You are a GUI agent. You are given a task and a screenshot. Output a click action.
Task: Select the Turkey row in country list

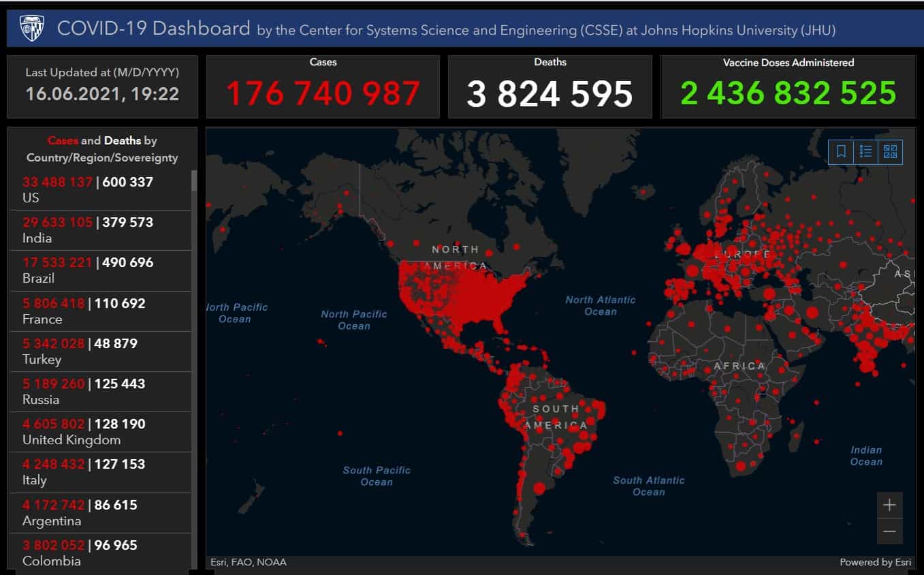coord(100,352)
